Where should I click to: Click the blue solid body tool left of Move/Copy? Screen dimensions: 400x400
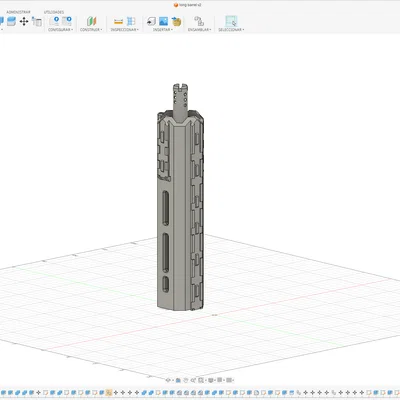point(11,21)
